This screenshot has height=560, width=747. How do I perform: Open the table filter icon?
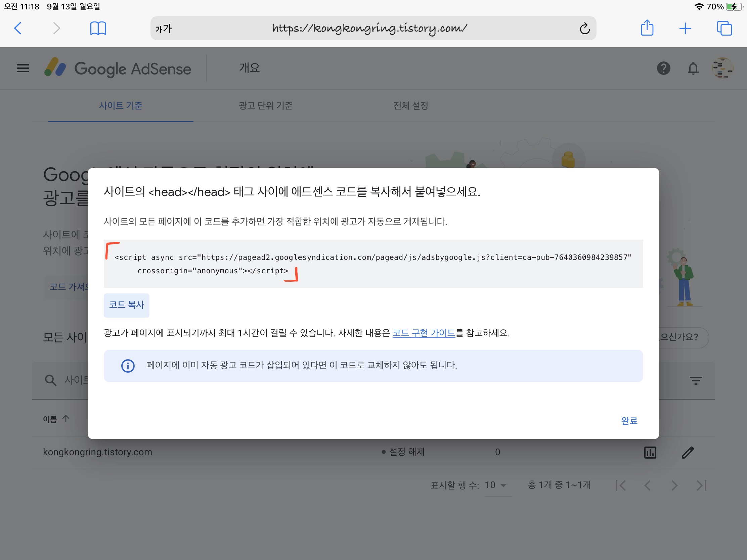coord(695,380)
